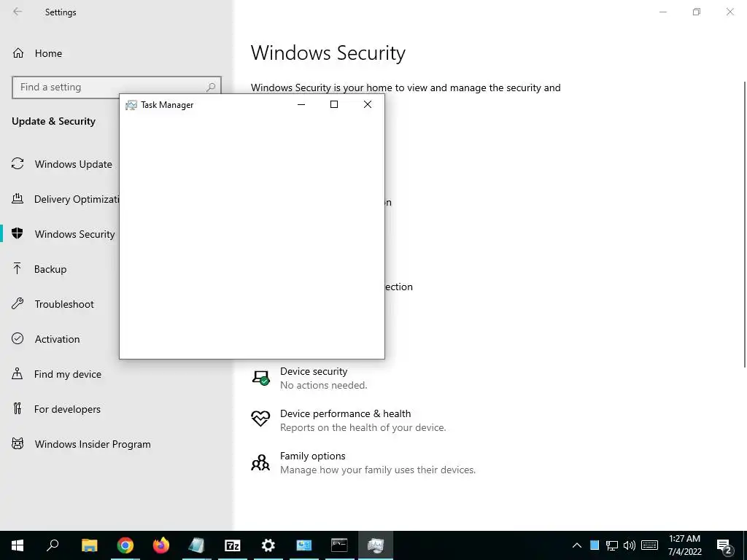Click the taskbar search magnifier

tap(53, 545)
